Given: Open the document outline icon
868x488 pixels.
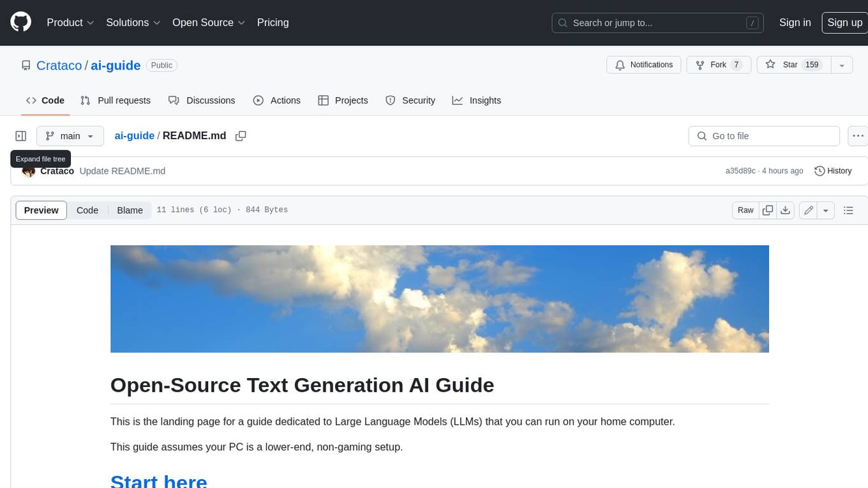Looking at the screenshot, I should 848,210.
